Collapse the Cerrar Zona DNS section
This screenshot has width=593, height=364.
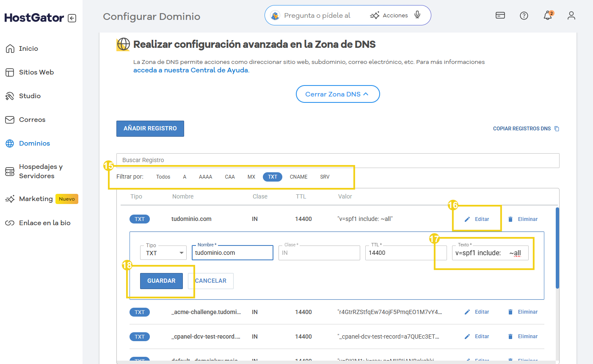(337, 94)
